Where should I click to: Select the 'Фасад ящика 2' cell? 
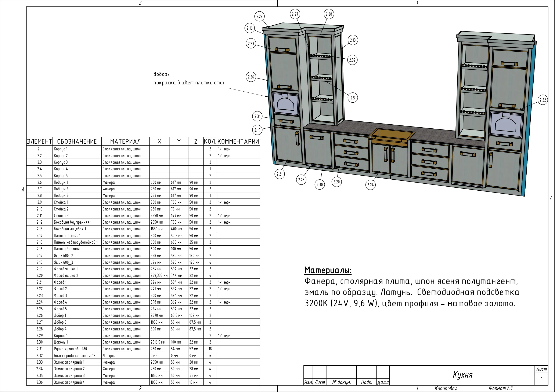tap(77, 276)
